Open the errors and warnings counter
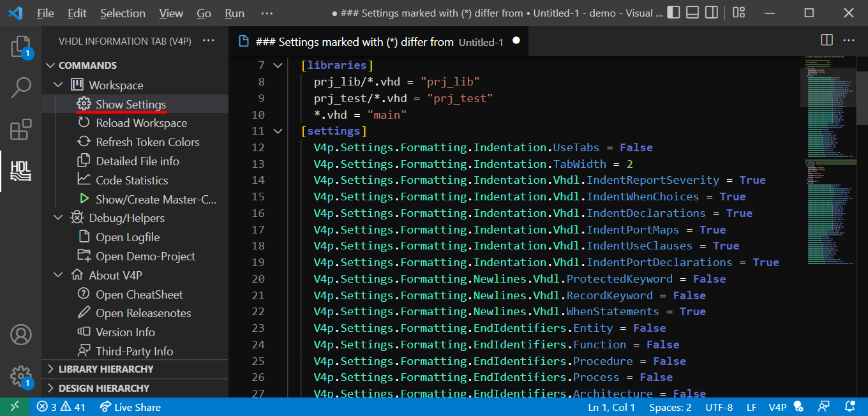868x416 pixels. [61, 407]
